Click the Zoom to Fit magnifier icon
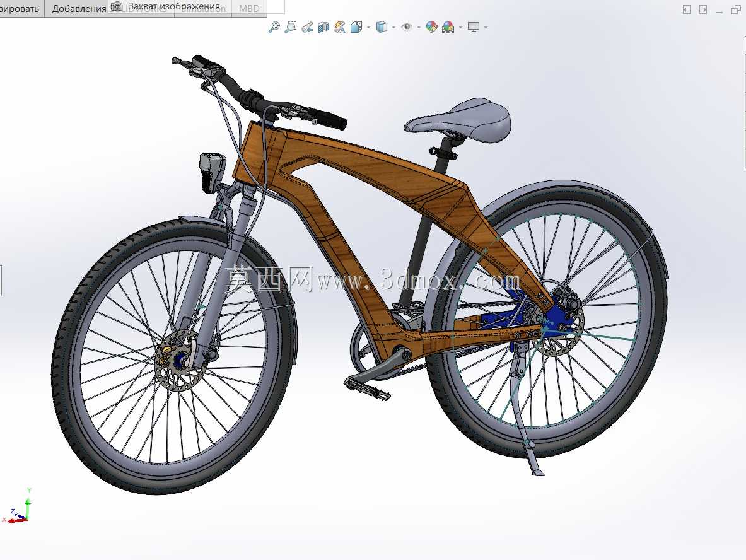746x560 pixels. coord(274,27)
